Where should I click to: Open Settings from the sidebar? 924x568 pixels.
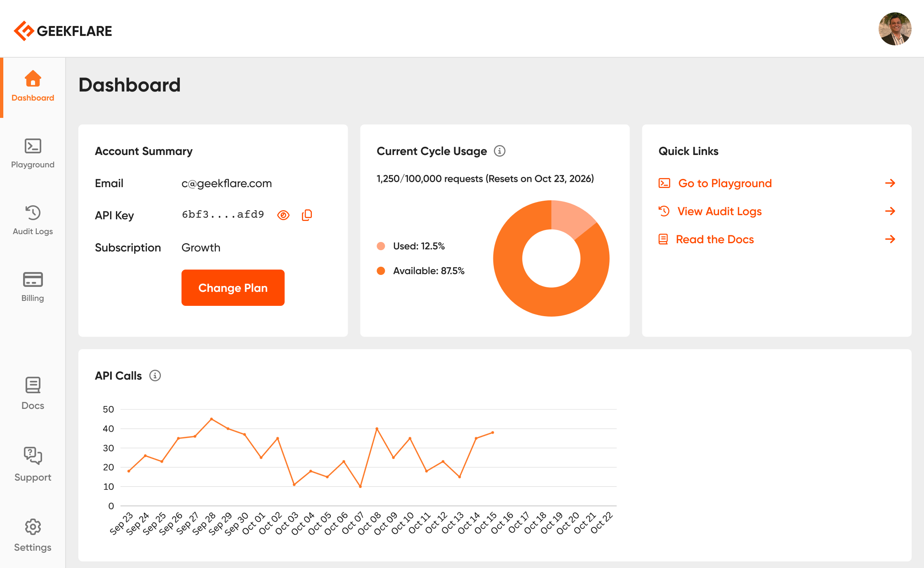click(33, 535)
